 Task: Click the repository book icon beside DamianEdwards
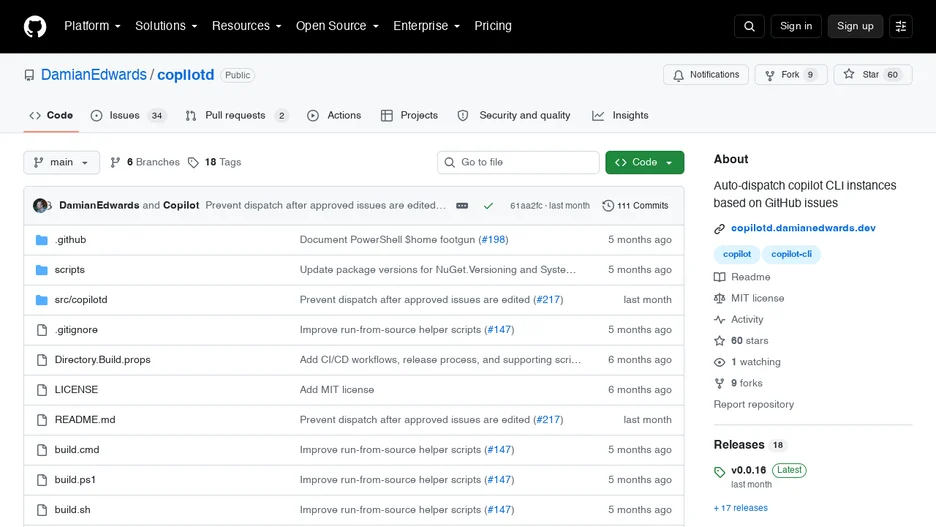click(29, 75)
